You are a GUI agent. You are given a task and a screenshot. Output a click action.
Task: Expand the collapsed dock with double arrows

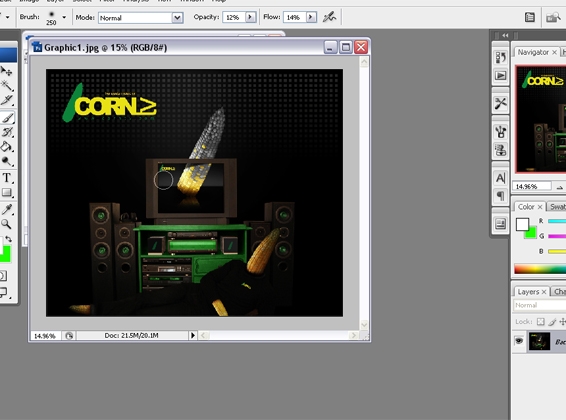coord(505,35)
